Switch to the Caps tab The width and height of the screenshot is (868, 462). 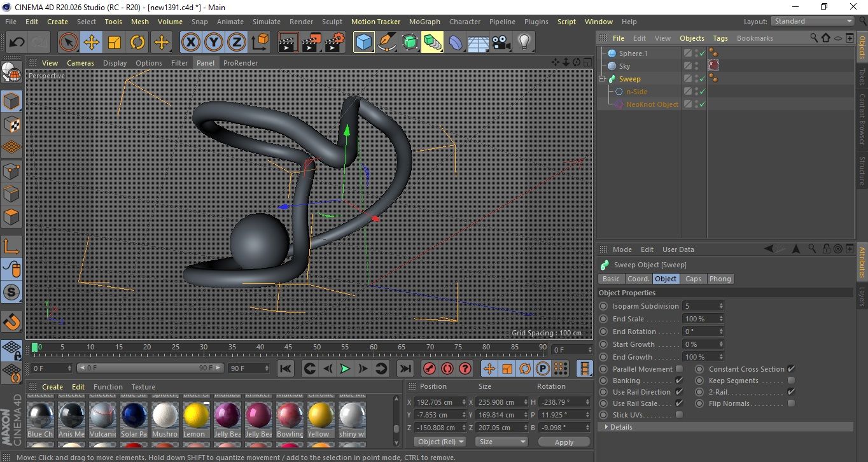[x=693, y=279]
